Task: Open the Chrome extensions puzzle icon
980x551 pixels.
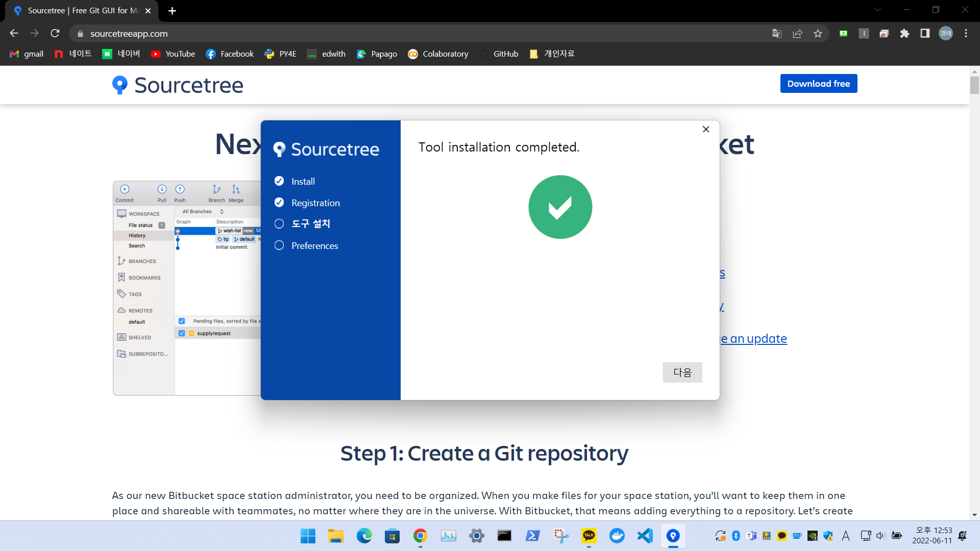Action: coord(904,34)
